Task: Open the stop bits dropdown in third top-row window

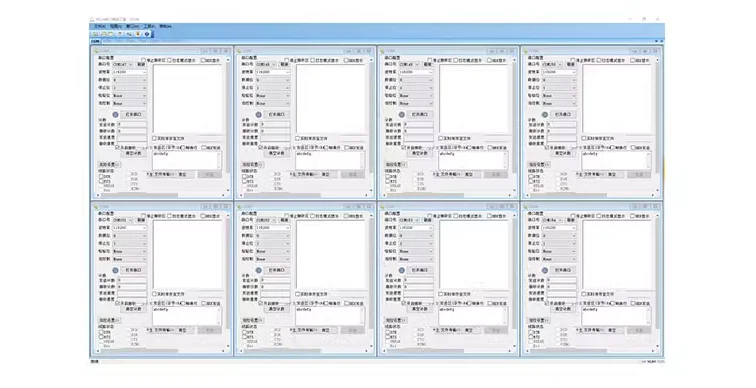Action: pos(416,88)
